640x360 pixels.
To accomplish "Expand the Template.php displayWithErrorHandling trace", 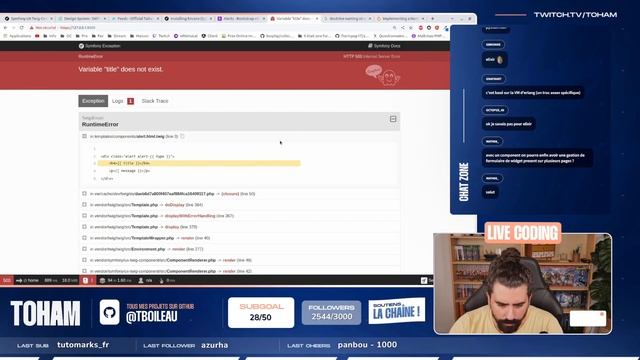I will point(84,216).
